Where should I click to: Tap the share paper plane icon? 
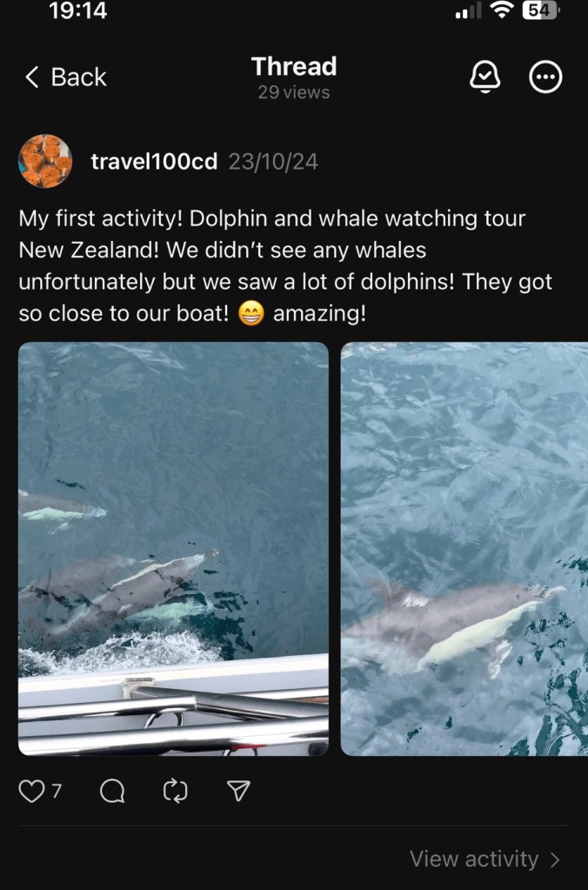click(x=238, y=791)
